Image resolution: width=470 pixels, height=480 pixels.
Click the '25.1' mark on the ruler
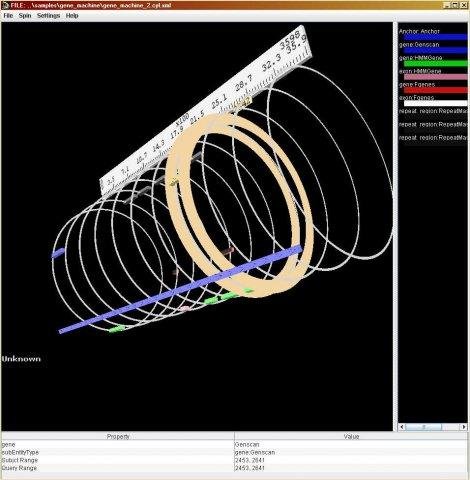coord(219,101)
